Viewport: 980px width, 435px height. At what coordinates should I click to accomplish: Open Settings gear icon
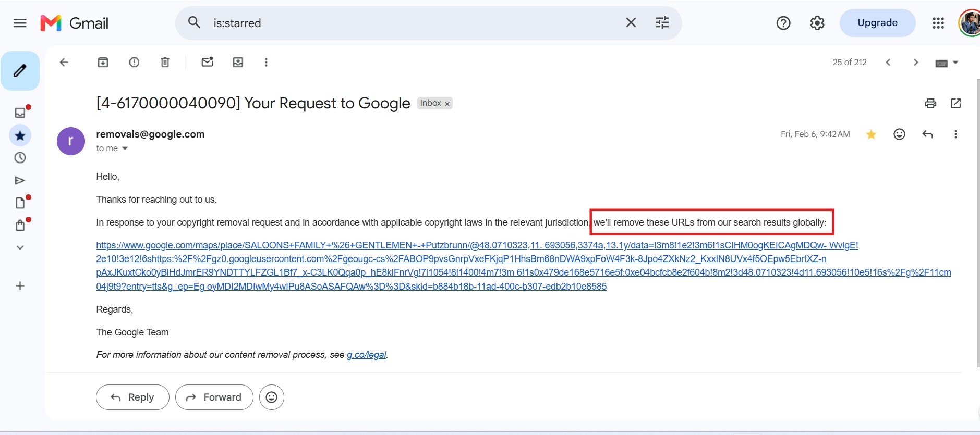817,23
